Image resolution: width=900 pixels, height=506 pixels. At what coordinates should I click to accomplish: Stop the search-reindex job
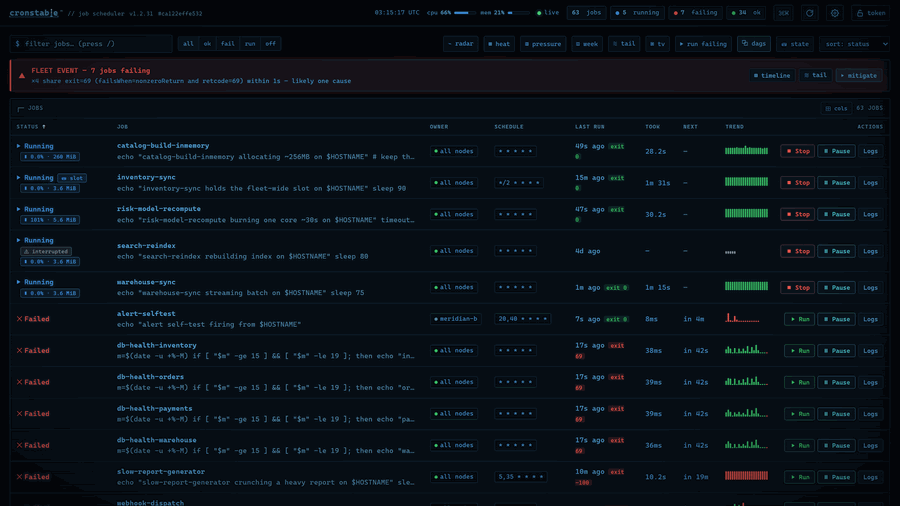pyautogui.click(x=797, y=251)
